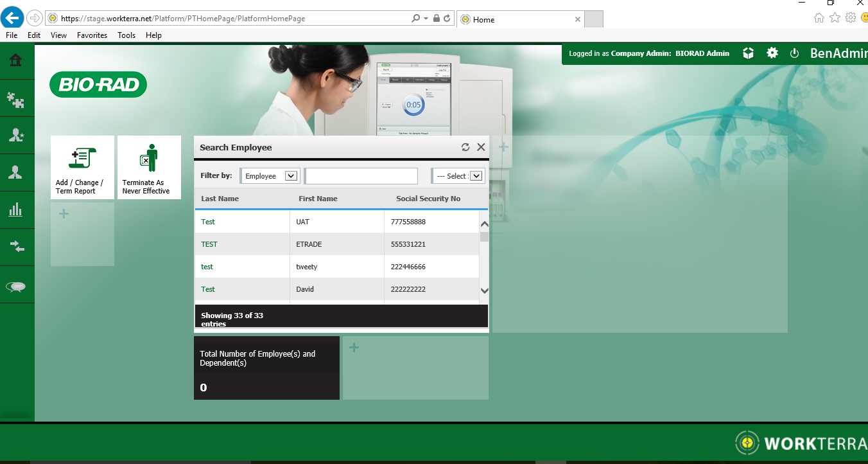Image resolution: width=868 pixels, height=464 pixels.
Task: Open the puzzle pieces sidebar icon
Action: [x=16, y=98]
